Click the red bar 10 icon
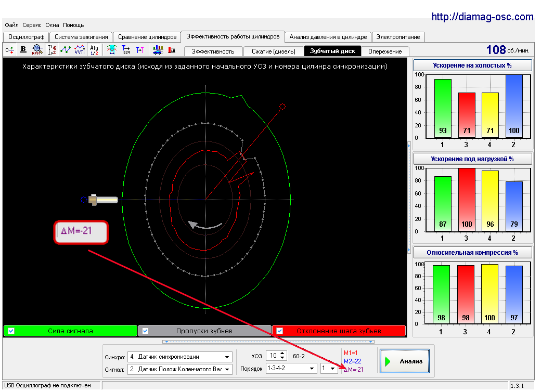The height and width of the screenshot is (392, 541). 172,50
